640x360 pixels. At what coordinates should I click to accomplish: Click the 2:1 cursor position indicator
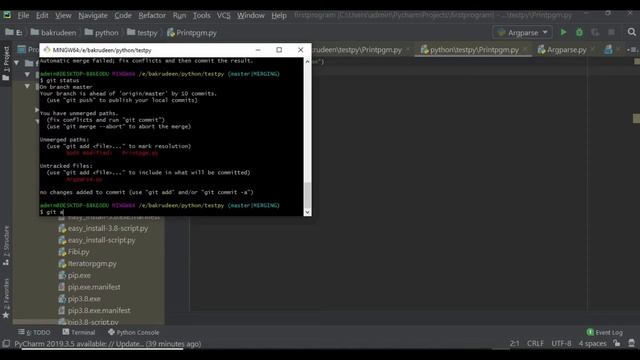[x=515, y=344]
